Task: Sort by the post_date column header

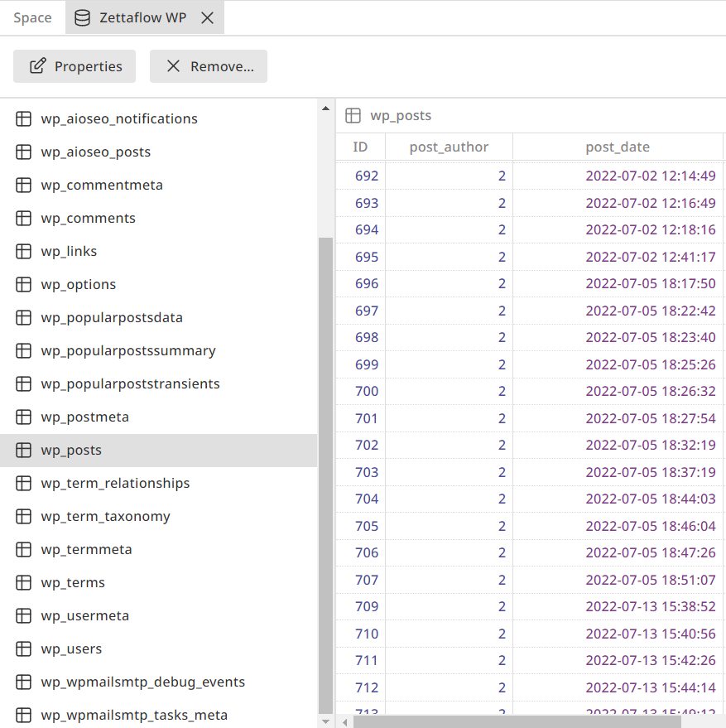Action: [618, 147]
